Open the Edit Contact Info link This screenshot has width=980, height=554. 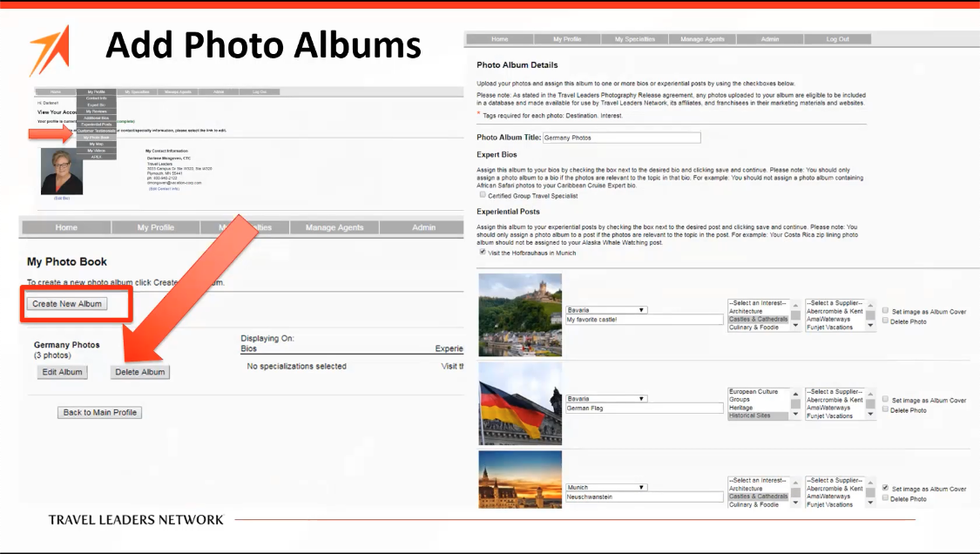165,189
